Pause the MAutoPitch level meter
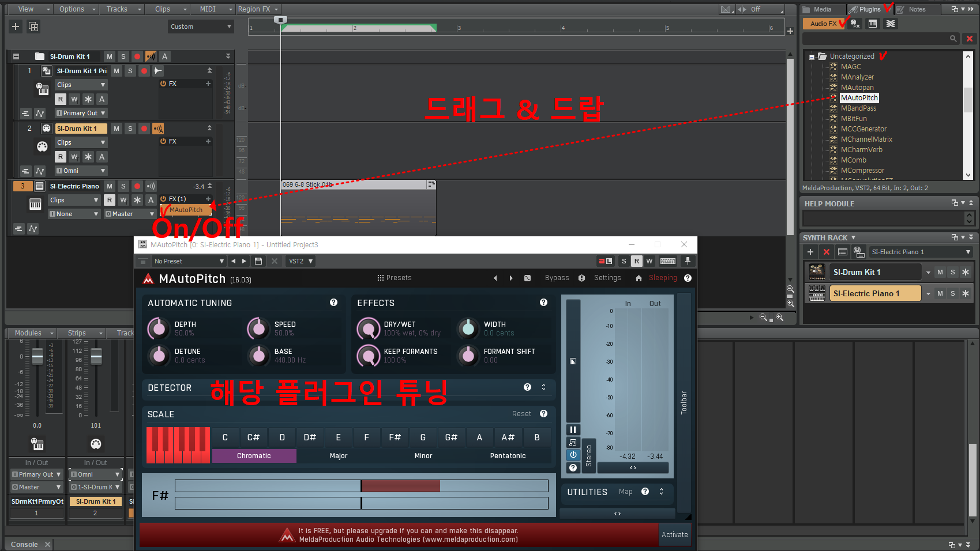980x551 pixels. (573, 429)
